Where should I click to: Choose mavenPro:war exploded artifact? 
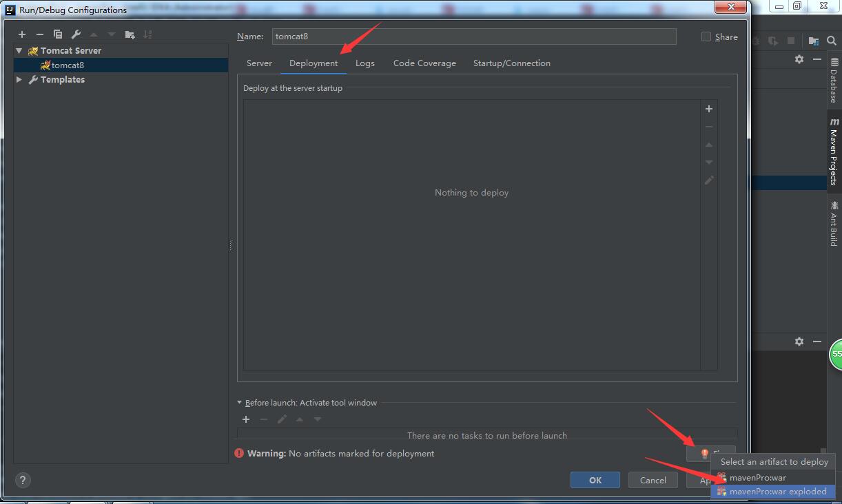(773, 492)
